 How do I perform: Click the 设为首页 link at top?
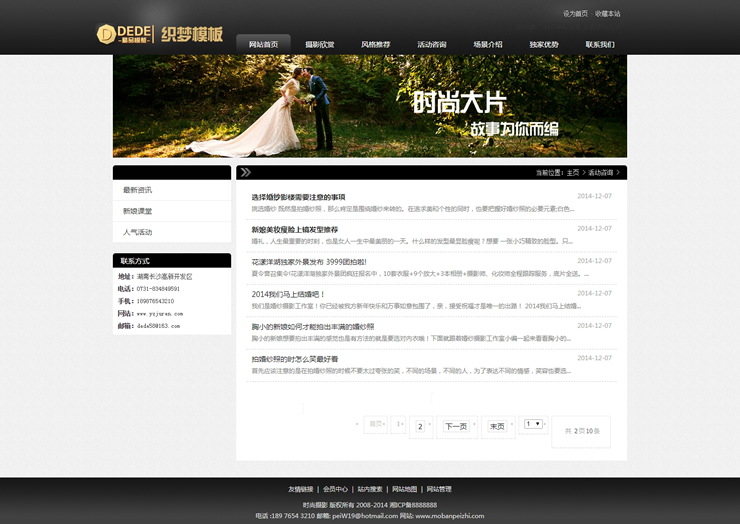[x=575, y=14]
